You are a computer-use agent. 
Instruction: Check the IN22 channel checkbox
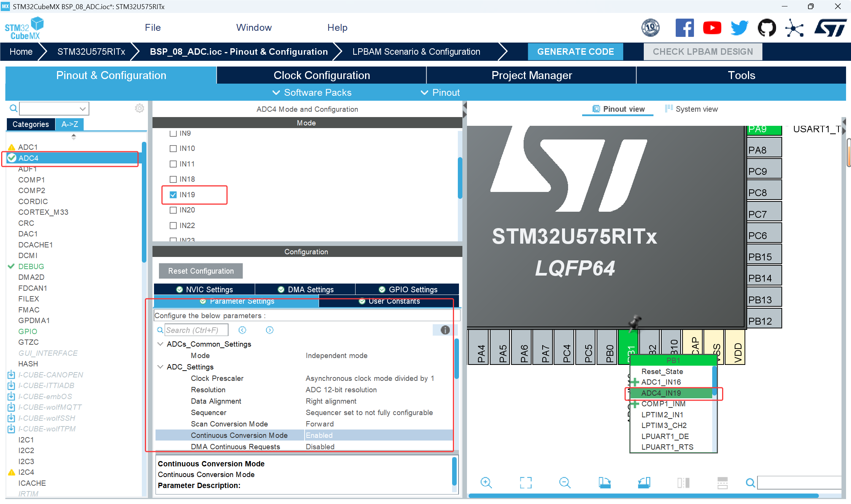(173, 225)
